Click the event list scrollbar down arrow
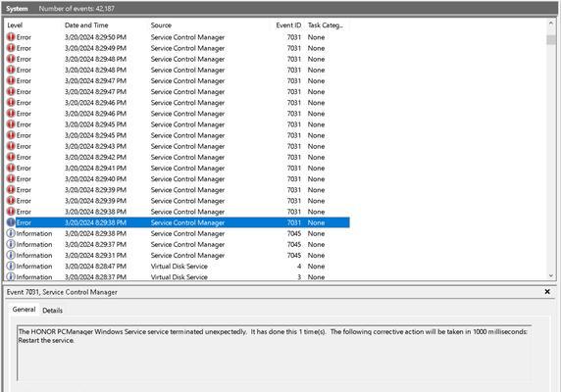Image resolution: width=561 pixels, height=392 pixels. 551,275
